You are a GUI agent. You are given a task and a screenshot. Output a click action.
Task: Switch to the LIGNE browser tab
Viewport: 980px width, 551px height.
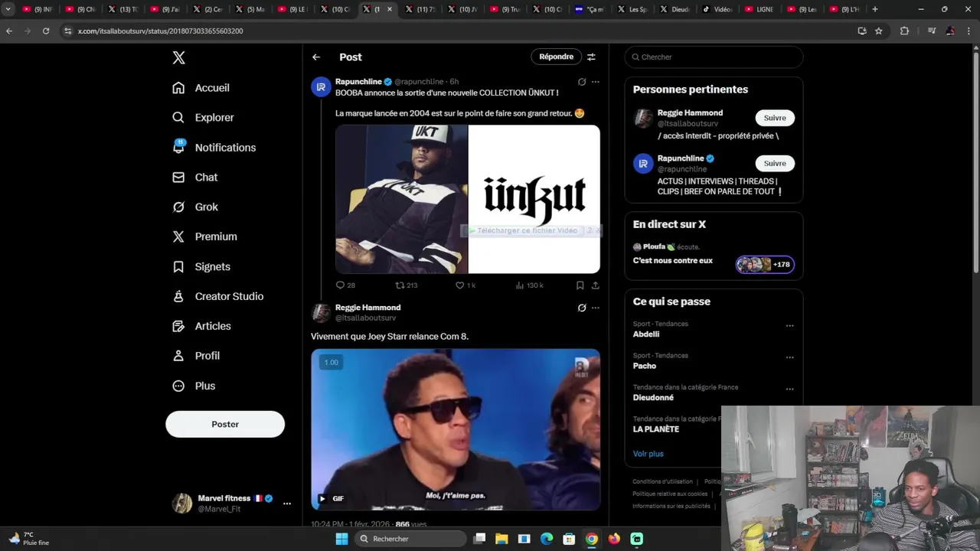(x=759, y=9)
